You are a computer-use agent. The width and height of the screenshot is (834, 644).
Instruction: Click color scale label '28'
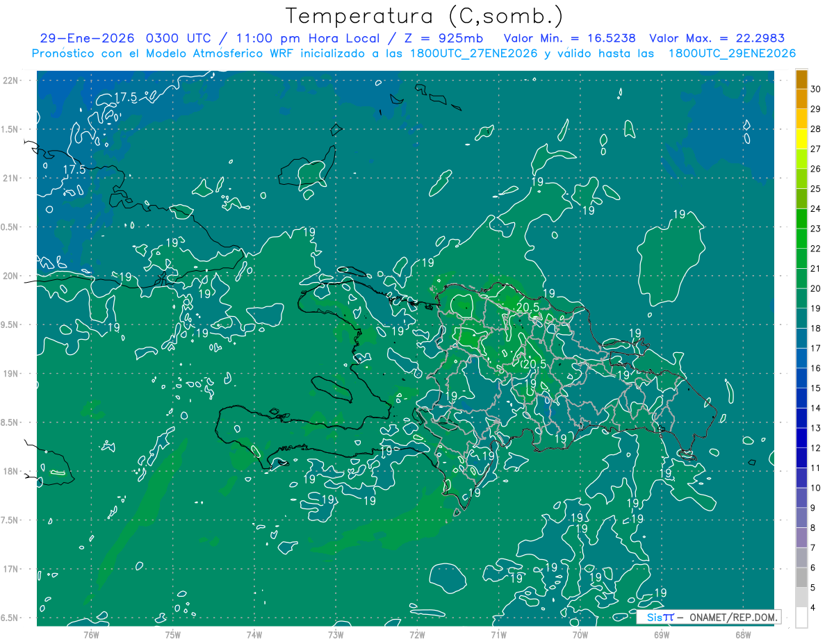click(816, 129)
